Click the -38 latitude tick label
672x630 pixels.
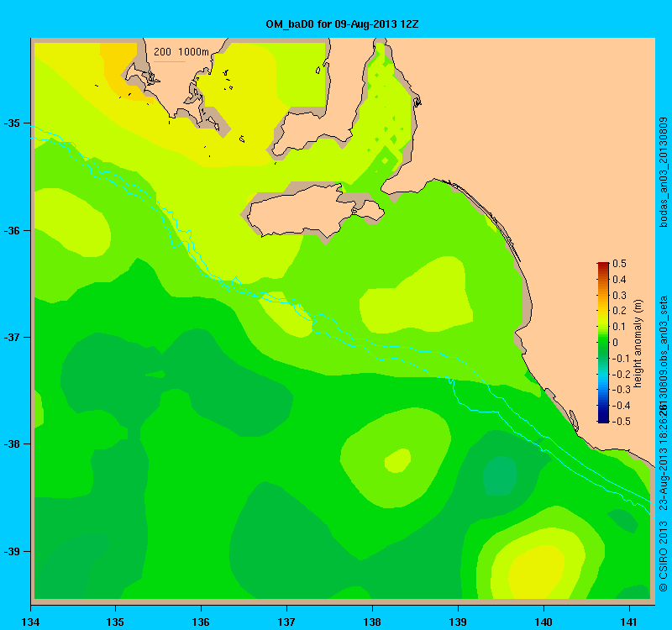[x=12, y=444]
